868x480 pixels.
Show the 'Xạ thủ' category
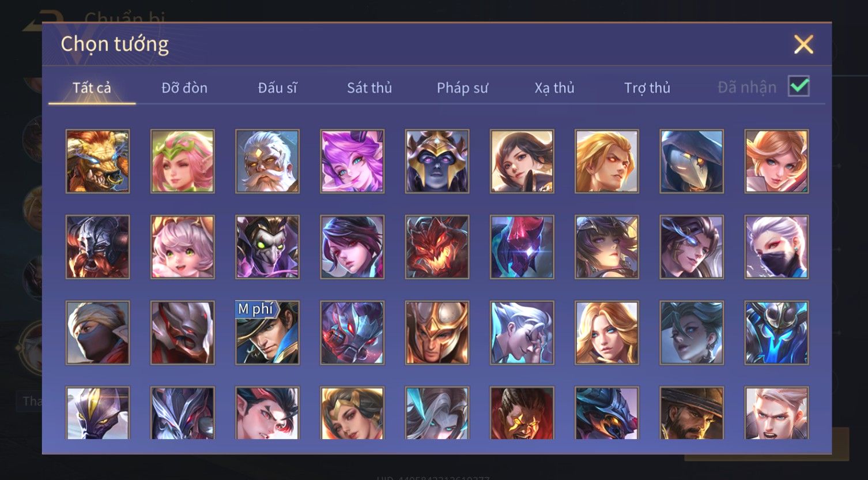point(554,88)
